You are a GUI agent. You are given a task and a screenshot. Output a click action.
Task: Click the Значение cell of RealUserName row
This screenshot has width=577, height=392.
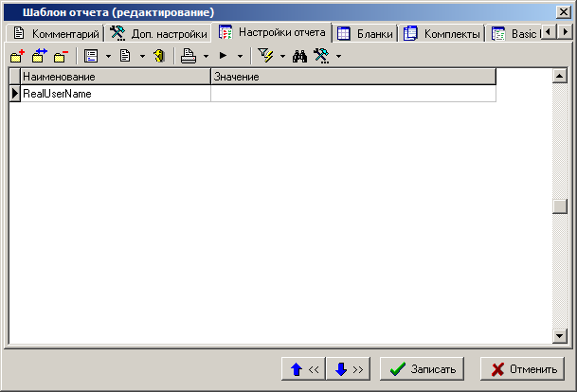coord(352,94)
